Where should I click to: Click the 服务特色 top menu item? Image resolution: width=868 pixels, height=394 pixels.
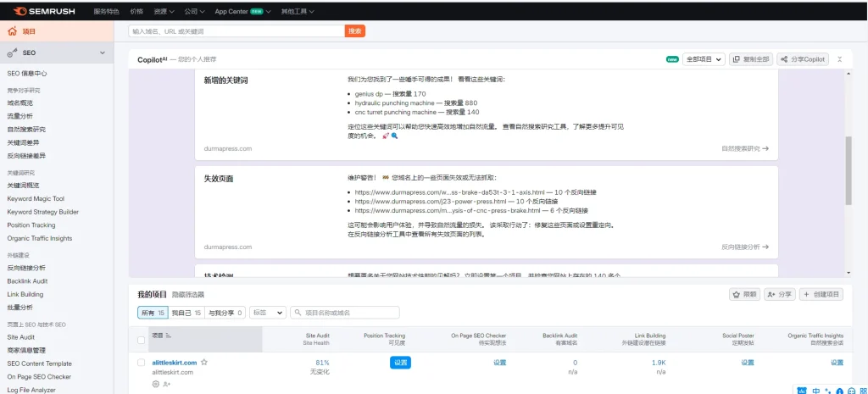tap(106, 11)
